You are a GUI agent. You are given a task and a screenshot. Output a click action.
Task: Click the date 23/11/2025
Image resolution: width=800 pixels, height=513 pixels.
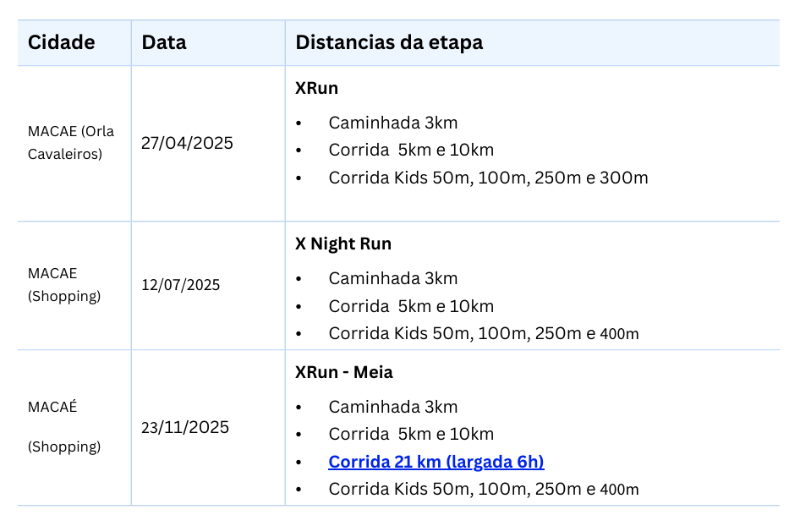[185, 427]
